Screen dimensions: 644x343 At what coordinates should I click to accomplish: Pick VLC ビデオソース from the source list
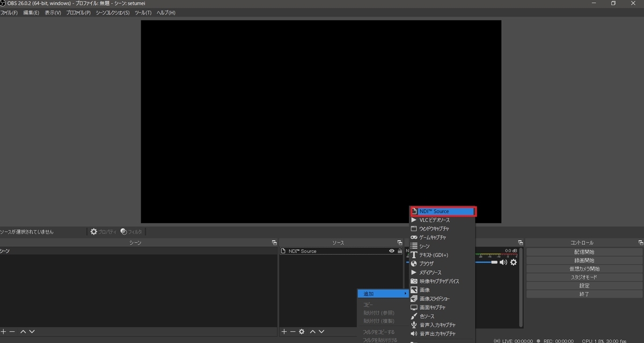click(442, 220)
